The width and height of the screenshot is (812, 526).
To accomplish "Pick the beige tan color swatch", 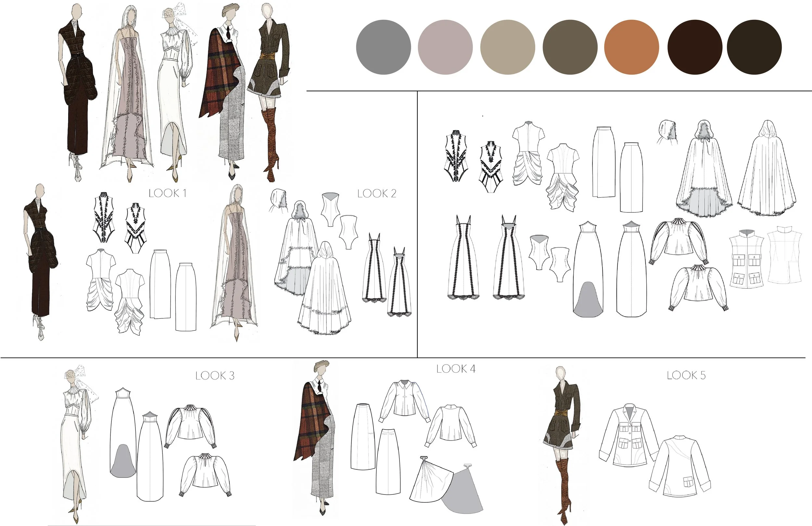I will point(507,47).
